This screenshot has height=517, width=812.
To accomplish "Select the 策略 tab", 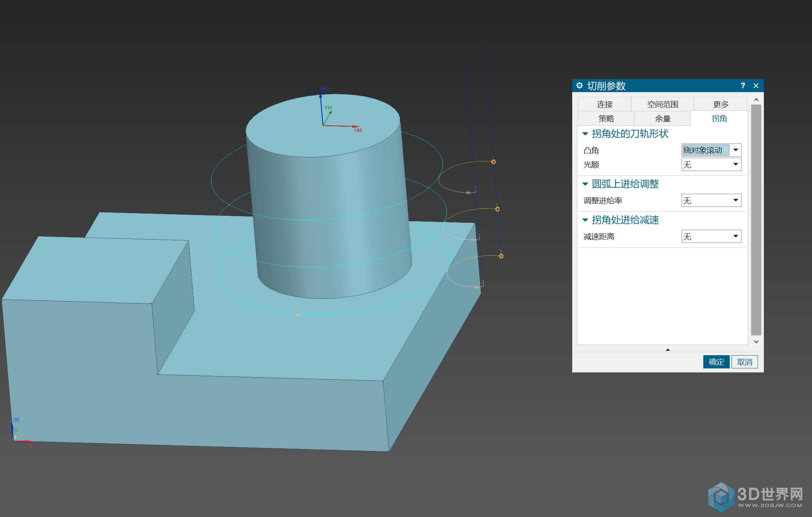I will (x=606, y=119).
